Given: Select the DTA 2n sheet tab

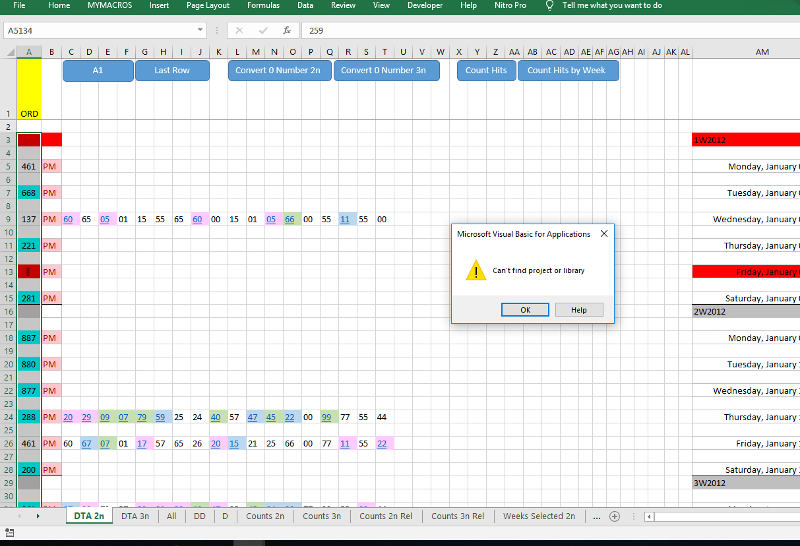Looking at the screenshot, I should [x=89, y=516].
